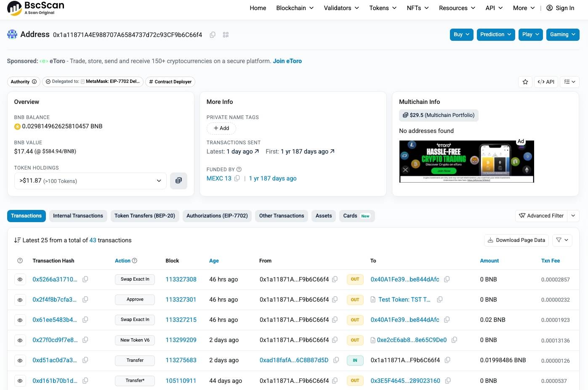Copy MEXC 13 funder address
The image size is (588, 390).
(237, 178)
